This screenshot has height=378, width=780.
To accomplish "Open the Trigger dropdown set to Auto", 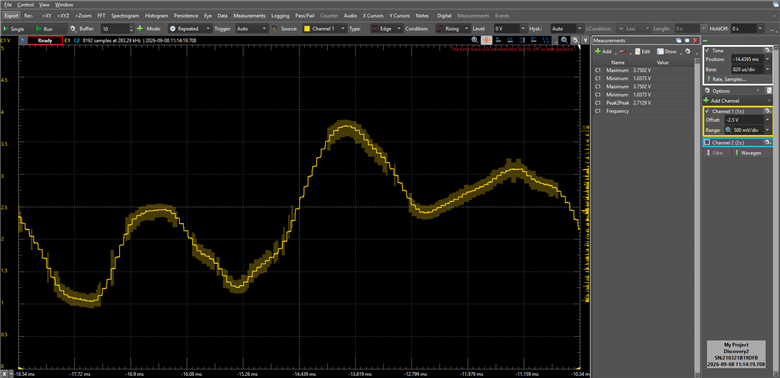I will coord(252,29).
